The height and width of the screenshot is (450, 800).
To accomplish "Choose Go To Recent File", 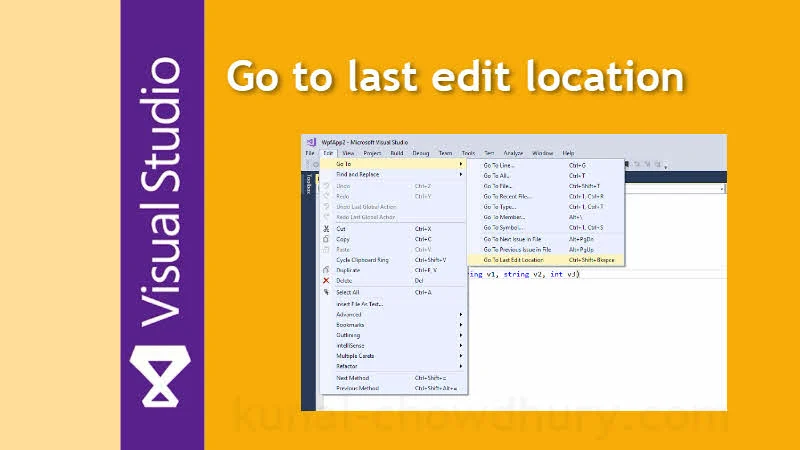I will [545, 196].
